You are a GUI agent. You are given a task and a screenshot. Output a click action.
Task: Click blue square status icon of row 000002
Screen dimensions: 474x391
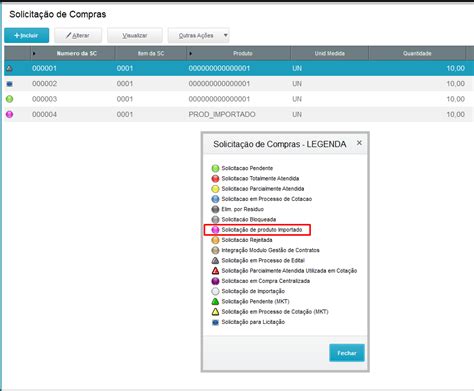coord(10,84)
